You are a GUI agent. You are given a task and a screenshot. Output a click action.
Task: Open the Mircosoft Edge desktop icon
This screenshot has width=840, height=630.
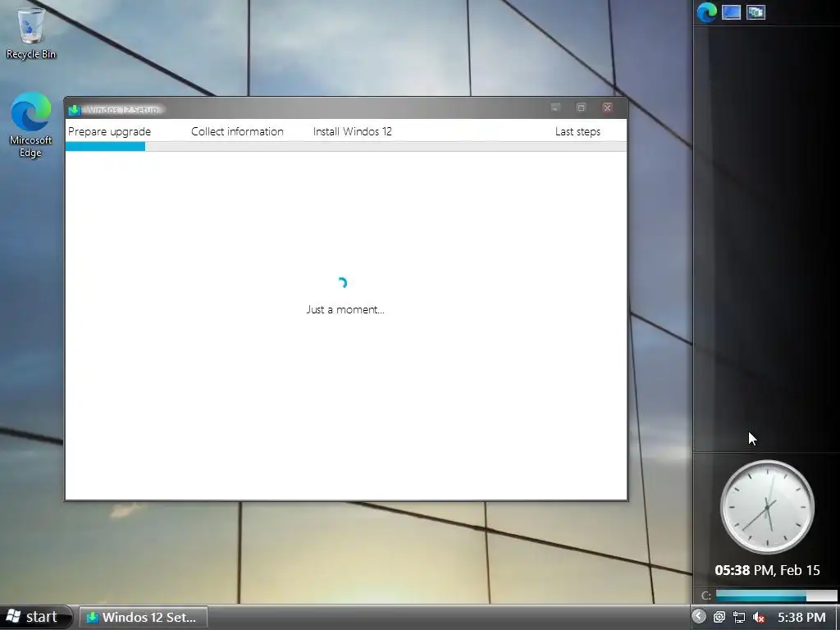pyautogui.click(x=31, y=126)
